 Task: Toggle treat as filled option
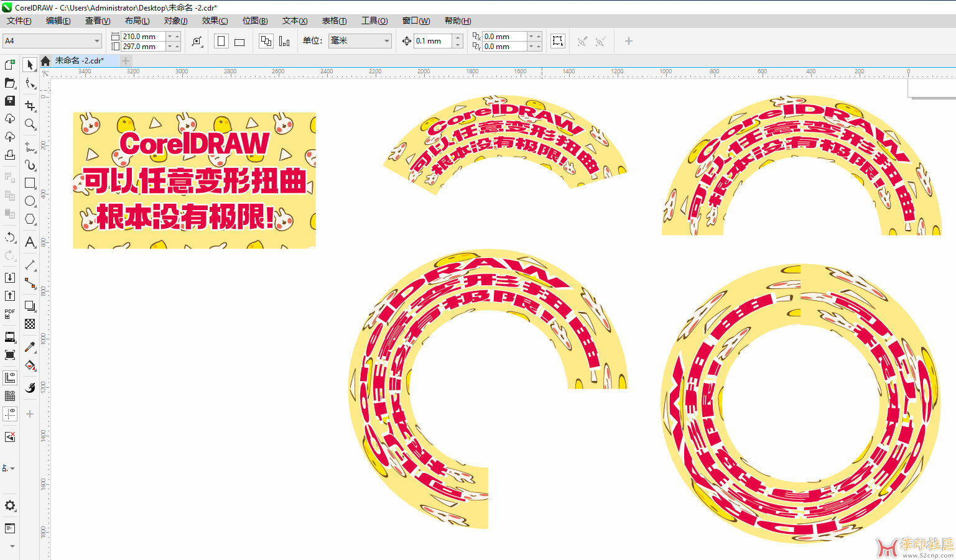click(558, 41)
